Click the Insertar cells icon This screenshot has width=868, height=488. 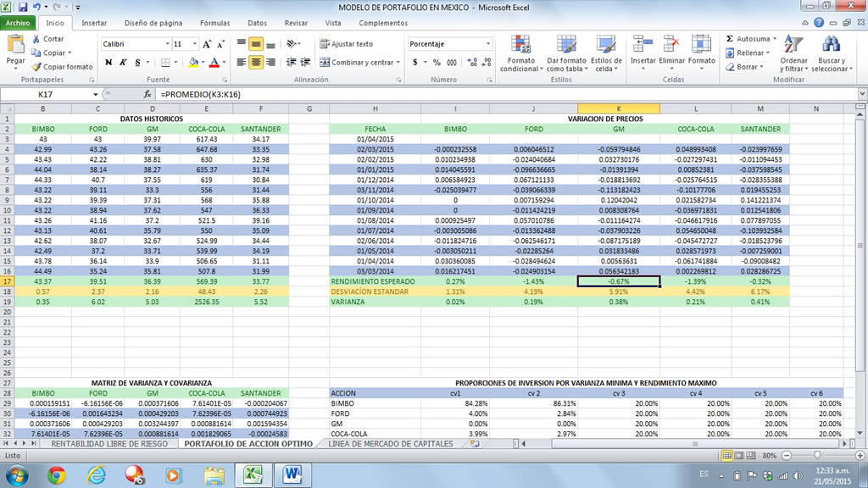pyautogui.click(x=643, y=45)
